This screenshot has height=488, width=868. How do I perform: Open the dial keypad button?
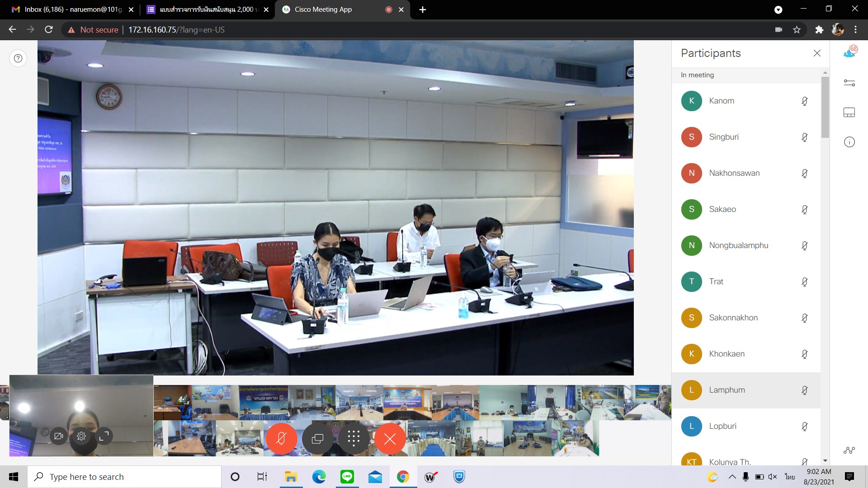[x=354, y=438]
